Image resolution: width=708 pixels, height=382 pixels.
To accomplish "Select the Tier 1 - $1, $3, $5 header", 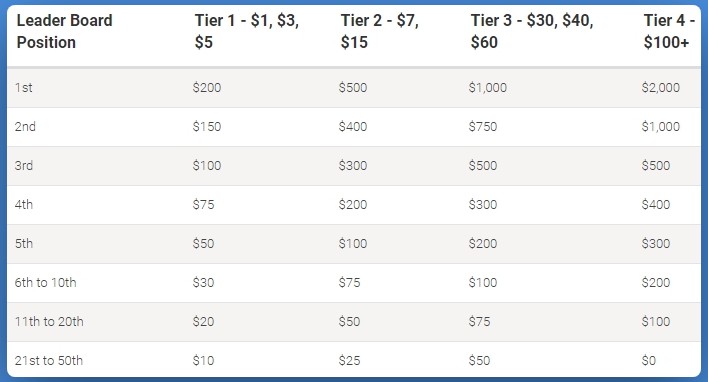I will pyautogui.click(x=247, y=31).
